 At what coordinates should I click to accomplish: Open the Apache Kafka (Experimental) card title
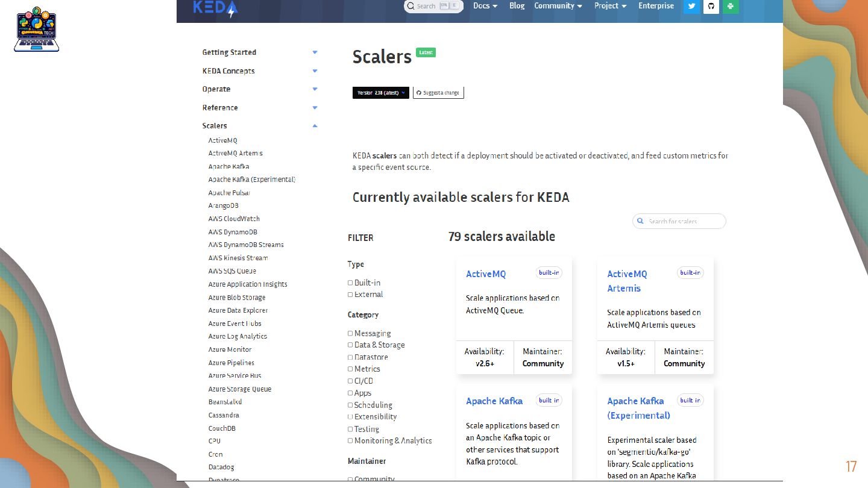point(638,408)
